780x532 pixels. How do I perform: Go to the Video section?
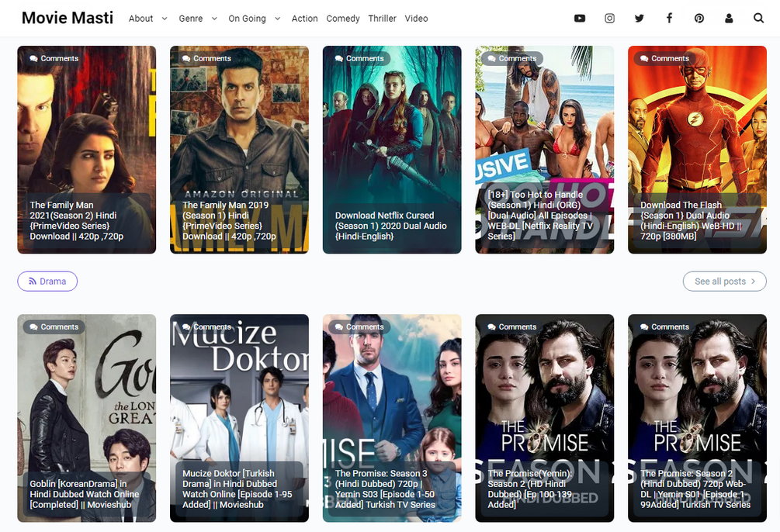pyautogui.click(x=416, y=19)
